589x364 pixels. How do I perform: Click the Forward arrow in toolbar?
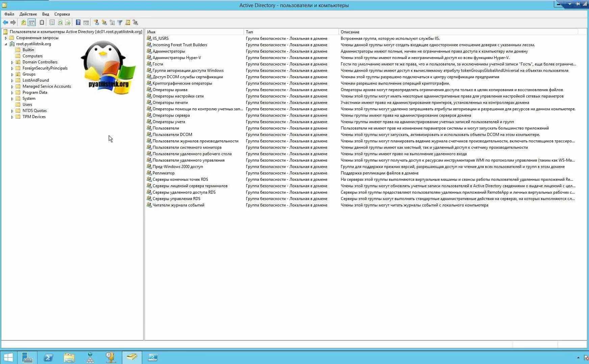click(x=13, y=23)
